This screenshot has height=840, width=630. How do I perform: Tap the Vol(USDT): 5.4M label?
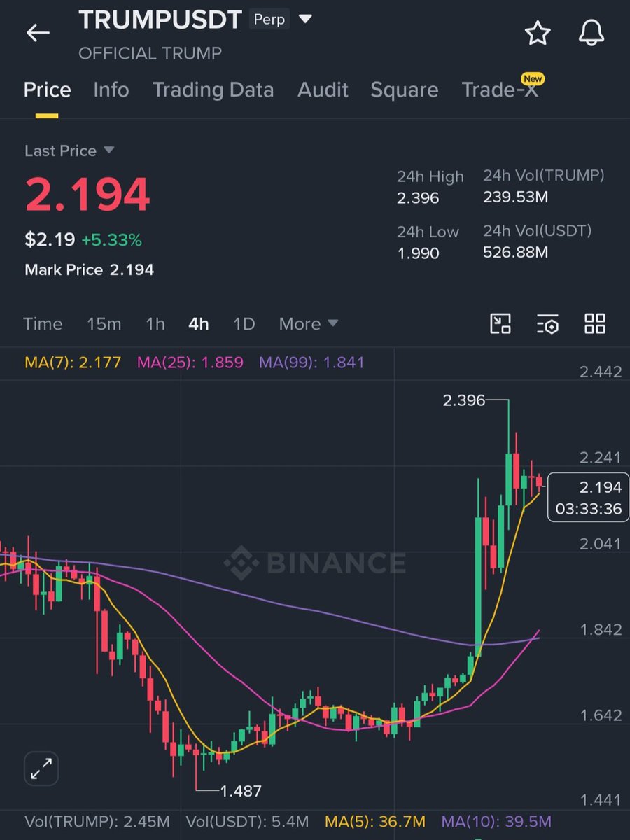click(x=247, y=821)
